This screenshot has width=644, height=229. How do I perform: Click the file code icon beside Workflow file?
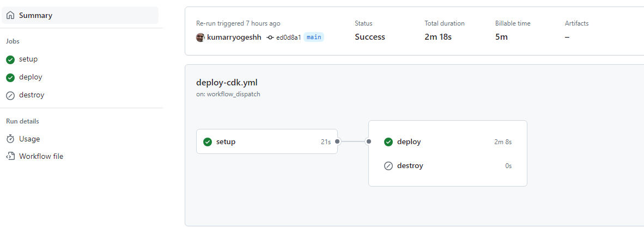tap(11, 156)
